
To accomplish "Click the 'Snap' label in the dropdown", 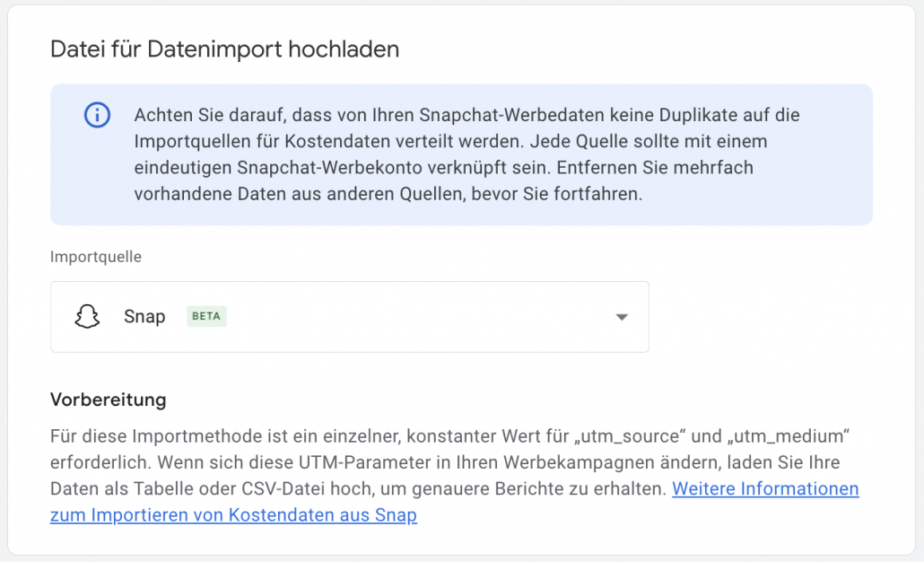I will 144,317.
